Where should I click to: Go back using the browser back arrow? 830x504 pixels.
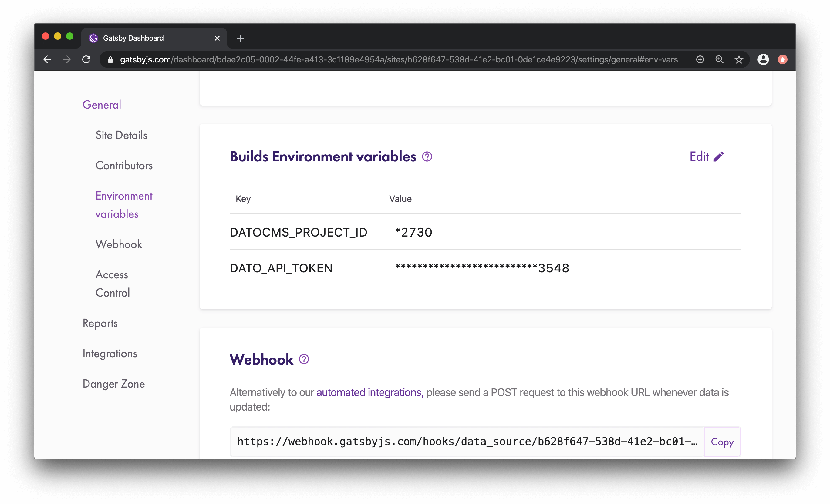[x=48, y=60]
